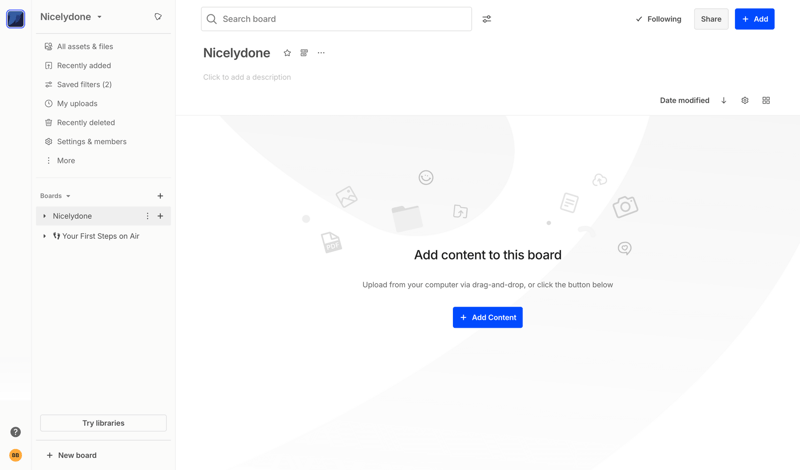Click the Share button
This screenshot has height=470, width=800.
point(711,19)
